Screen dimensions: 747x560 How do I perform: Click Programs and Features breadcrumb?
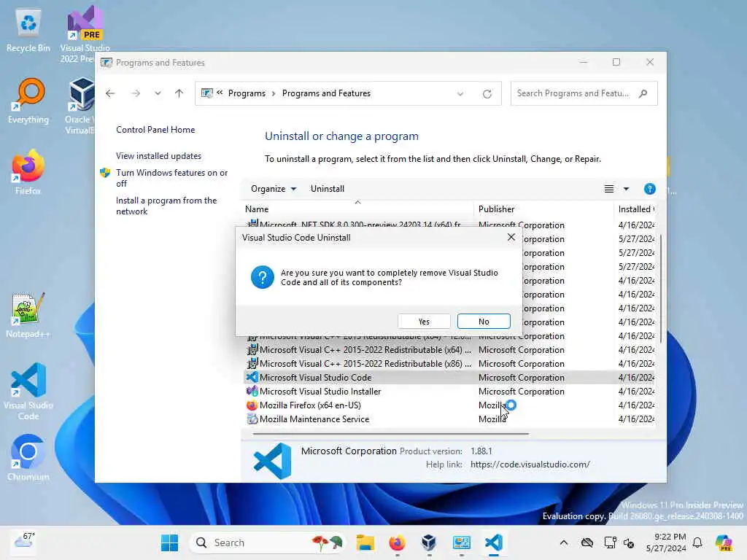[x=326, y=93]
